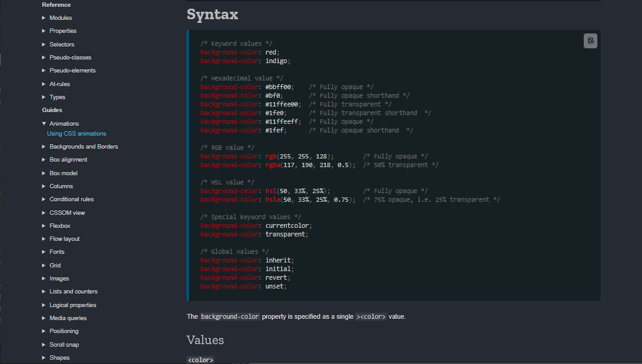Image resolution: width=642 pixels, height=364 pixels.
Task: Click the unset global value
Action: pyautogui.click(x=275, y=286)
